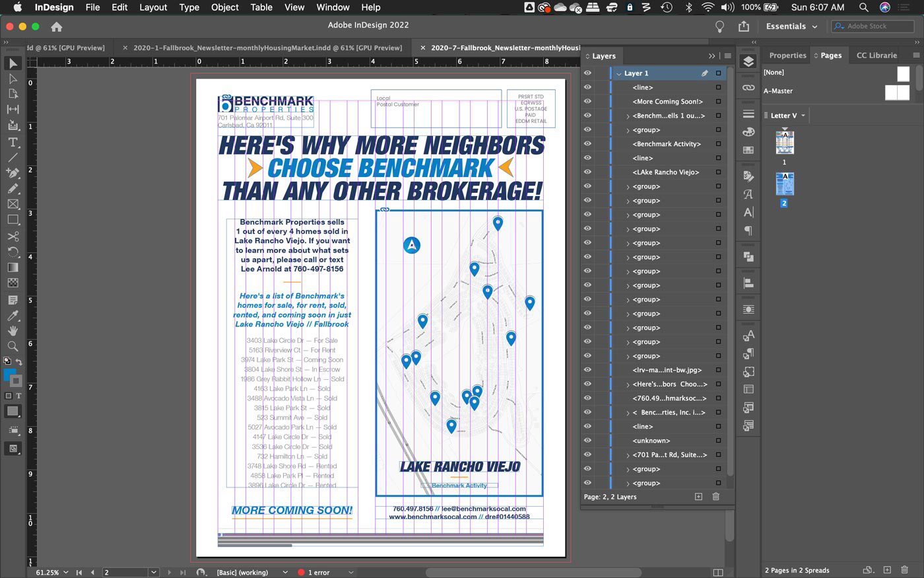Toggle visibility of <lrv-ma...int-bw.jpg> item
Image resolution: width=924 pixels, height=578 pixels.
click(587, 370)
